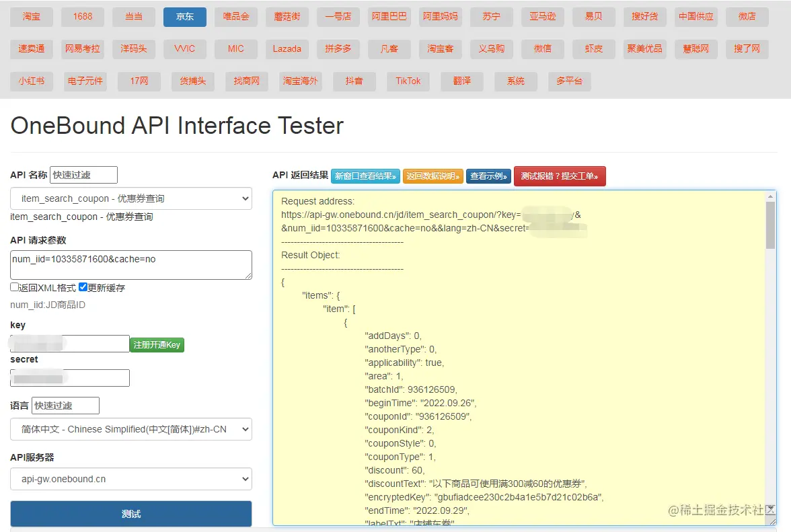791x532 pixels.
Task: Open the 凡客 tab
Action: click(389, 49)
